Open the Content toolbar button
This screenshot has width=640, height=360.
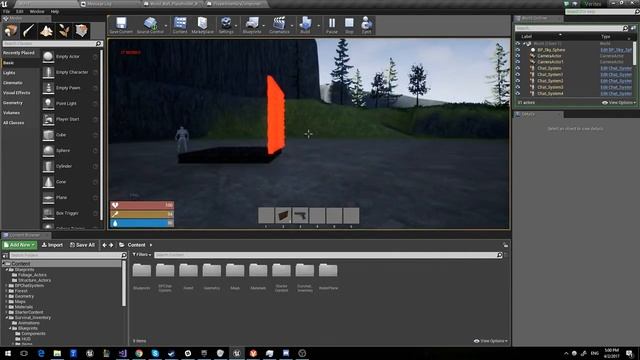(x=180, y=25)
